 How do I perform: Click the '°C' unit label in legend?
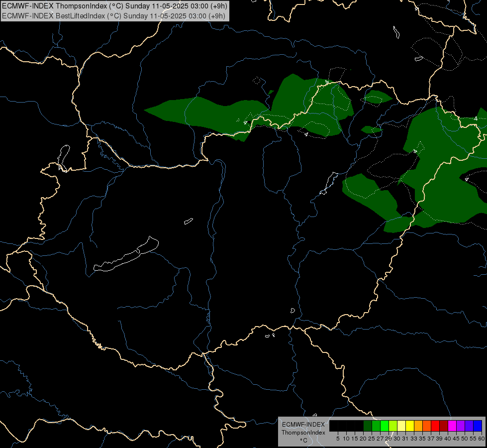click(304, 441)
